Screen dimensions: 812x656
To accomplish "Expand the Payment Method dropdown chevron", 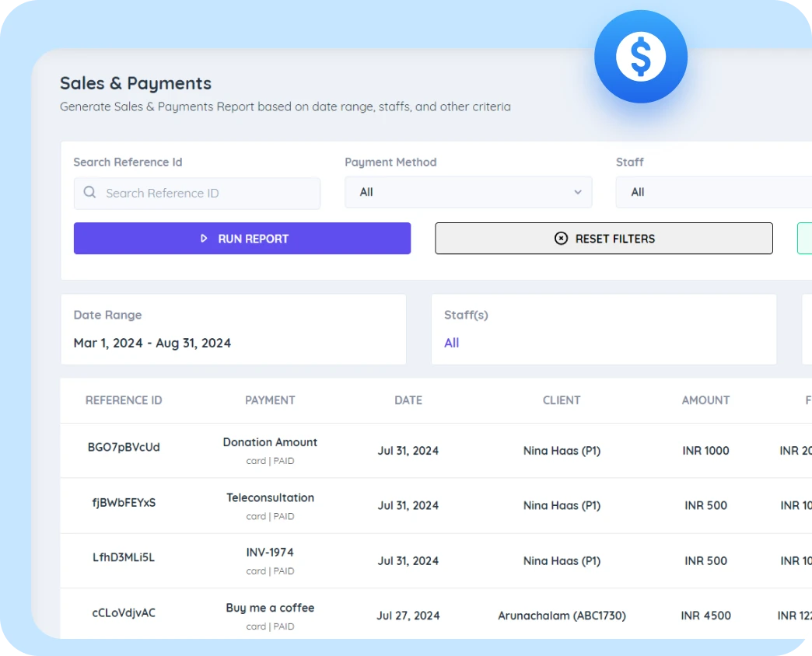I will point(577,192).
